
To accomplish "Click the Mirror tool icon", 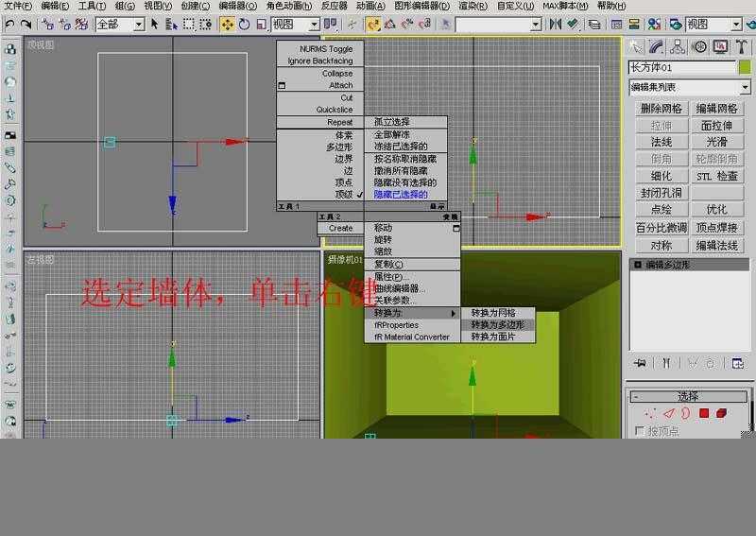I will click(x=556, y=24).
